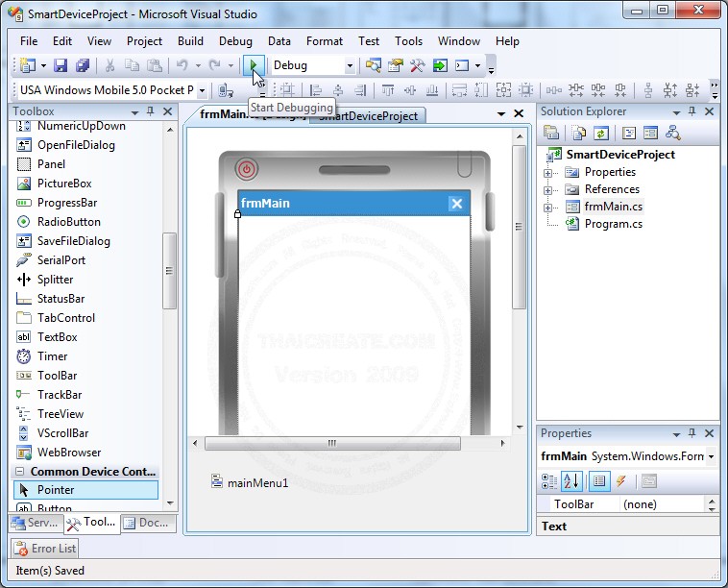Toggle auto-hide pin on Solution Explorer
This screenshot has width=728, height=588.
[692, 111]
